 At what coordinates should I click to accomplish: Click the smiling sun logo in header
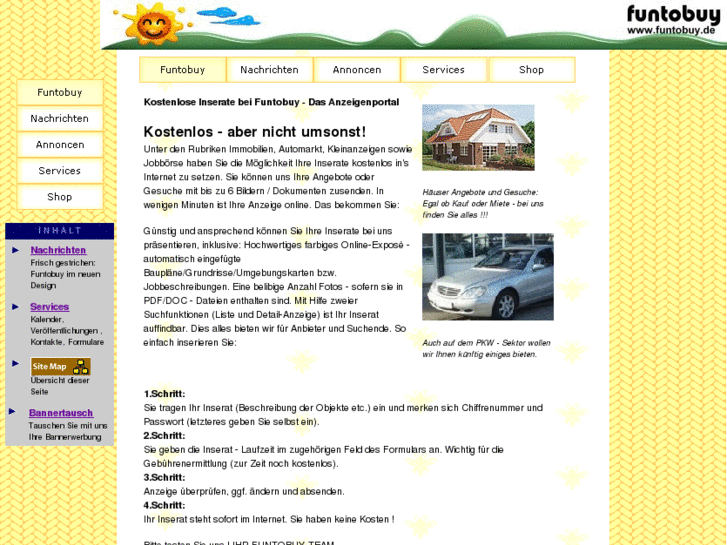153,23
